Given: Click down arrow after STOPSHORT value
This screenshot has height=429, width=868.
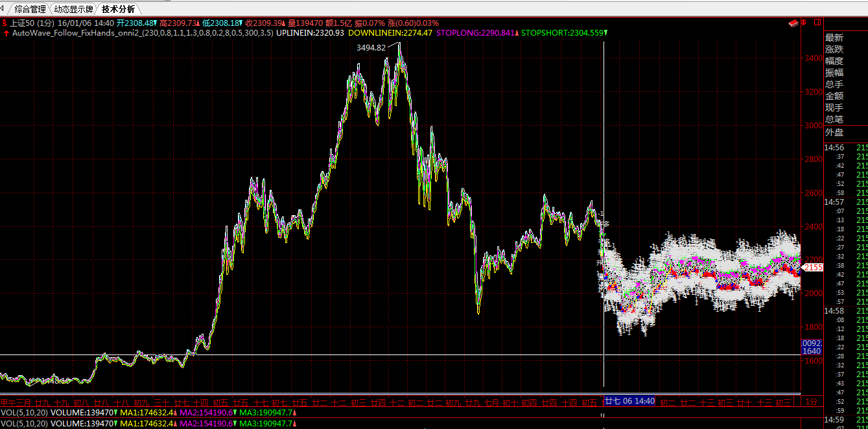Looking at the screenshot, I should tap(605, 32).
